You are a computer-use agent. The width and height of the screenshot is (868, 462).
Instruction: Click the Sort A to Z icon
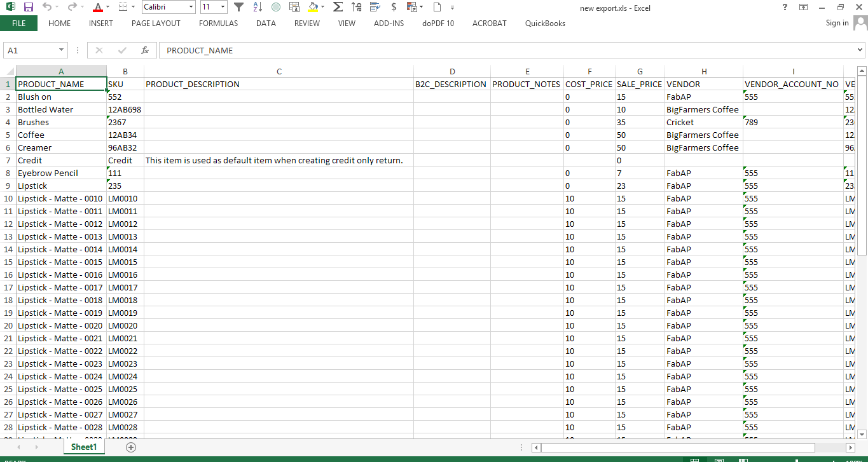258,7
